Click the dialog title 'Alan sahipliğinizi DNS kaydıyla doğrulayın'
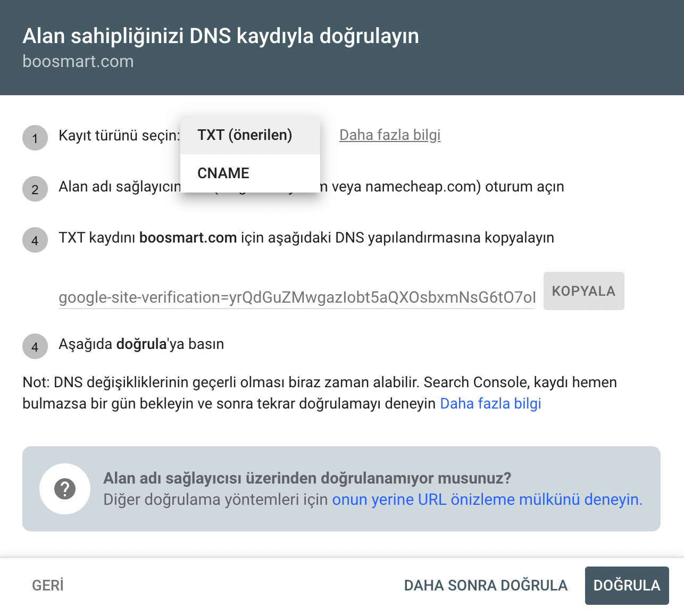 220,36
